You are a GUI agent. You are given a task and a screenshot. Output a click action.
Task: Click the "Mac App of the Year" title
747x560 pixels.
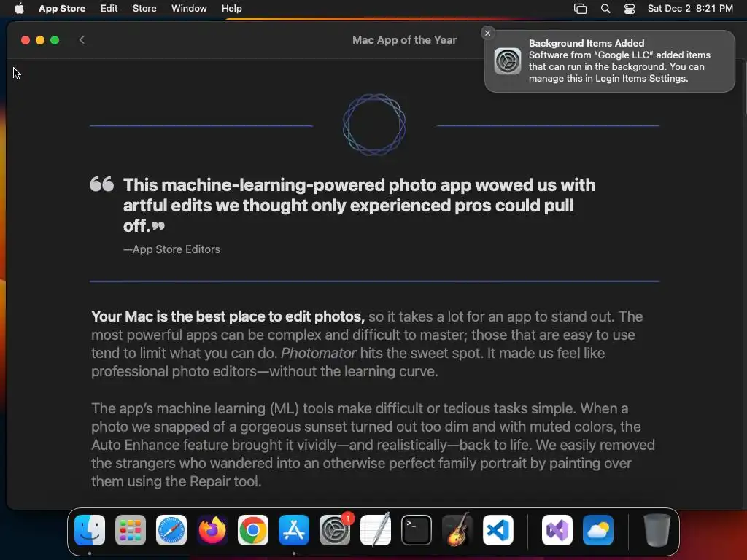[404, 40]
